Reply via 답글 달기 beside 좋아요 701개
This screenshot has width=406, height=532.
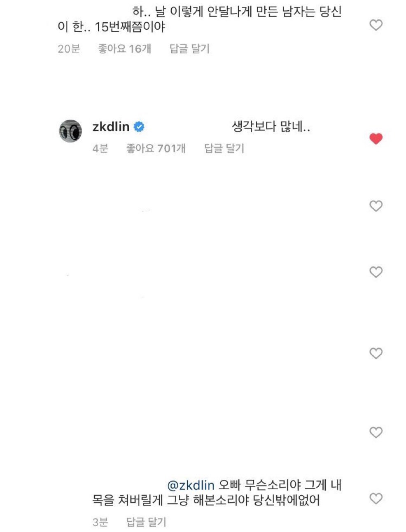point(224,148)
